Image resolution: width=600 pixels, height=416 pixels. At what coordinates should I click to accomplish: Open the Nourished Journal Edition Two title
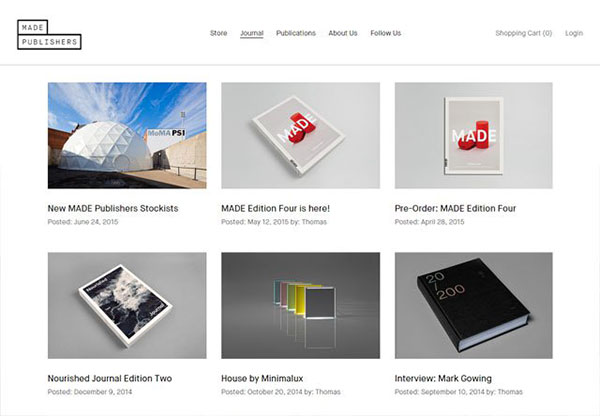[110, 378]
